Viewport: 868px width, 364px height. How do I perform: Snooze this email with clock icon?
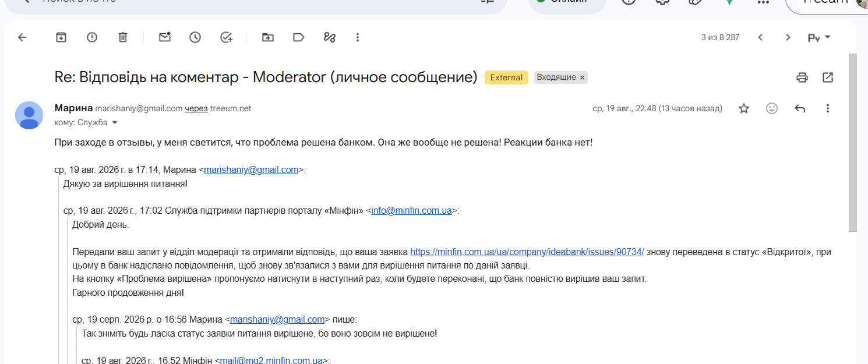click(195, 37)
